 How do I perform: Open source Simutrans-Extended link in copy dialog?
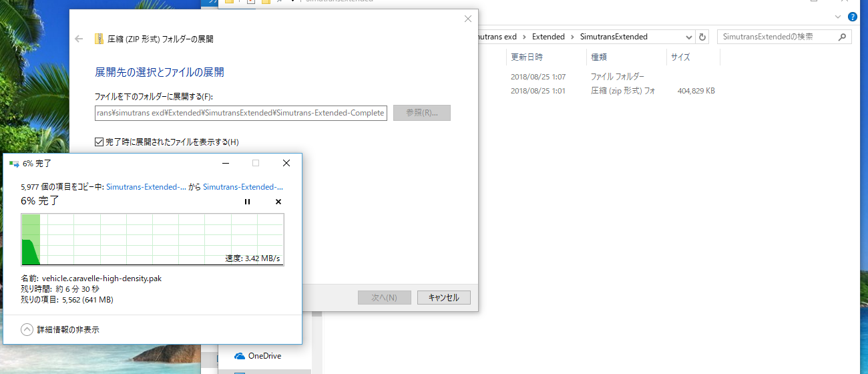[x=146, y=187]
